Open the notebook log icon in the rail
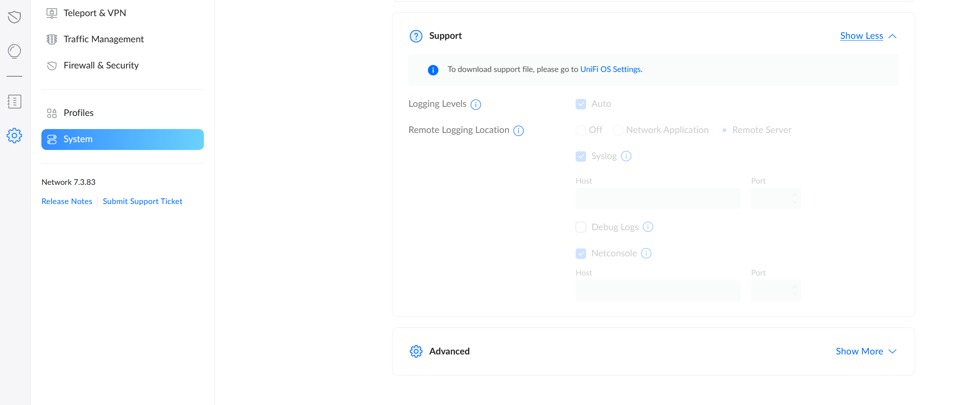The image size is (980, 405). [x=14, y=102]
